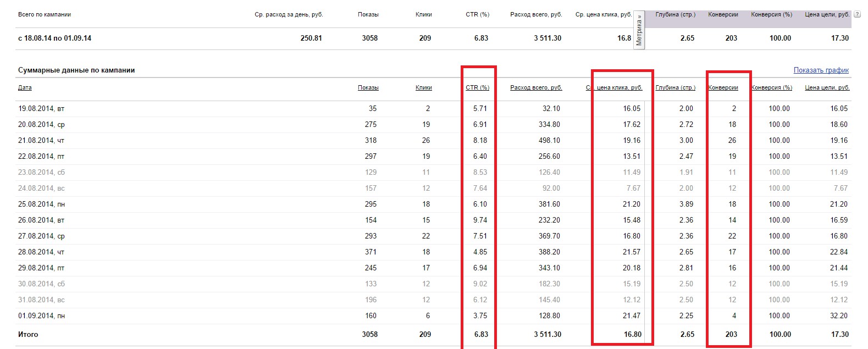Sort table by Показы column header
The width and height of the screenshot is (868, 349).
point(368,87)
